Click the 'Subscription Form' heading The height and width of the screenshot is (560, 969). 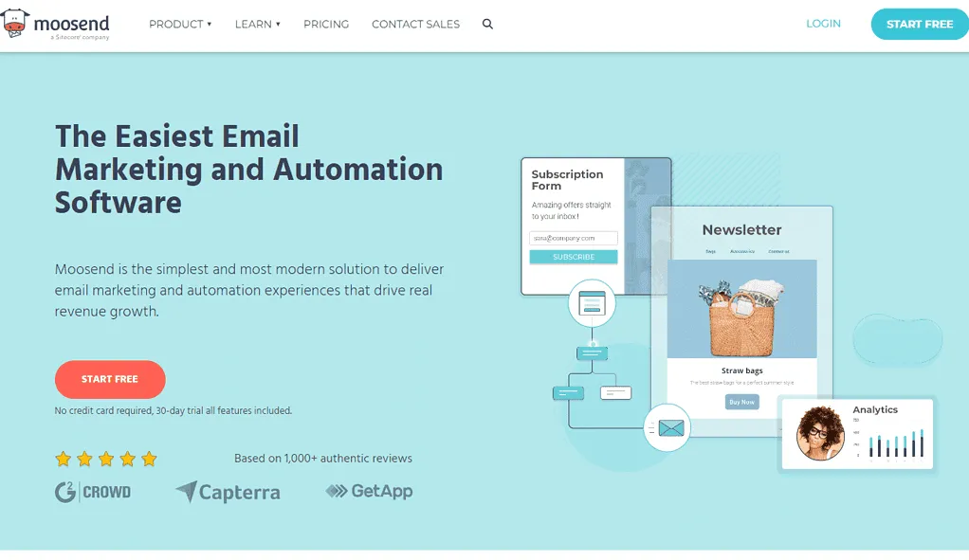pos(567,180)
